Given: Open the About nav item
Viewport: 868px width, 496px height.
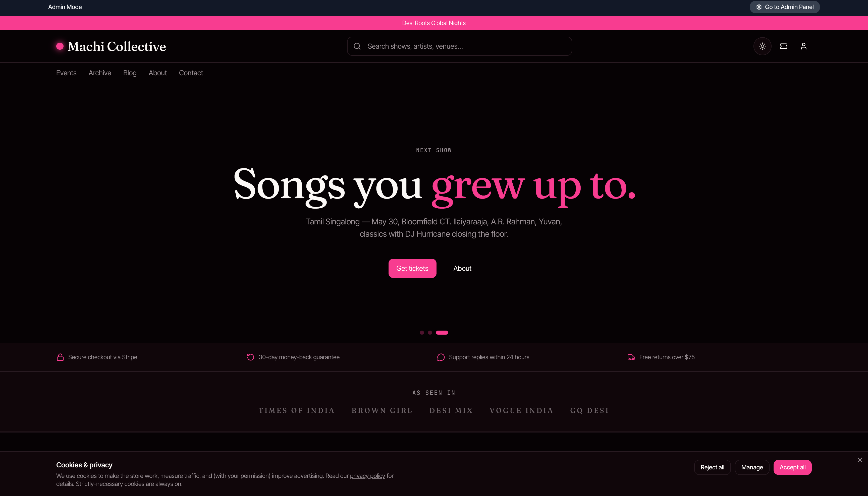Looking at the screenshot, I should [x=157, y=73].
